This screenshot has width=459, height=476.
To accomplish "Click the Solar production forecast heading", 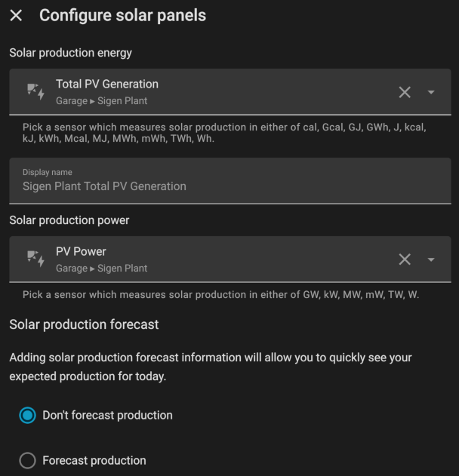I will click(84, 324).
